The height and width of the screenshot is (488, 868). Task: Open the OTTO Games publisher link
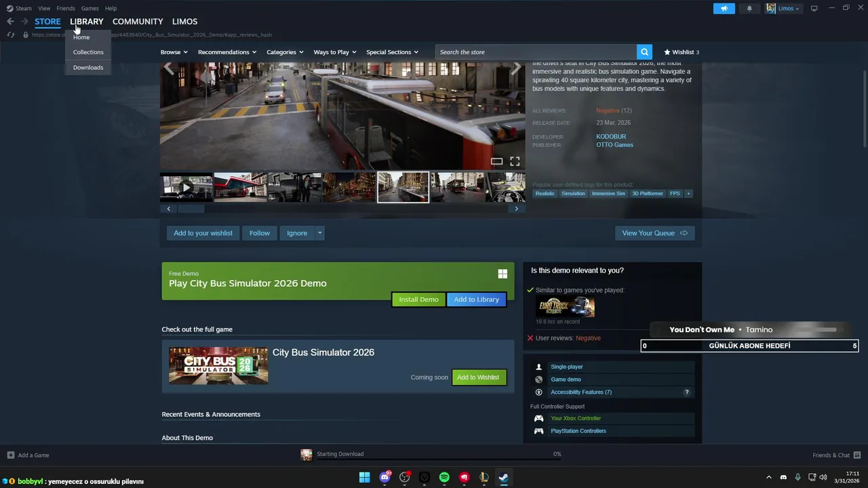(x=614, y=145)
